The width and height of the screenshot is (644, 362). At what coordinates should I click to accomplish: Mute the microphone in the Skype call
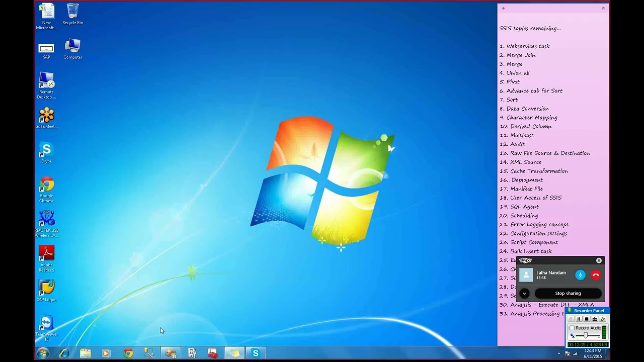580,275
